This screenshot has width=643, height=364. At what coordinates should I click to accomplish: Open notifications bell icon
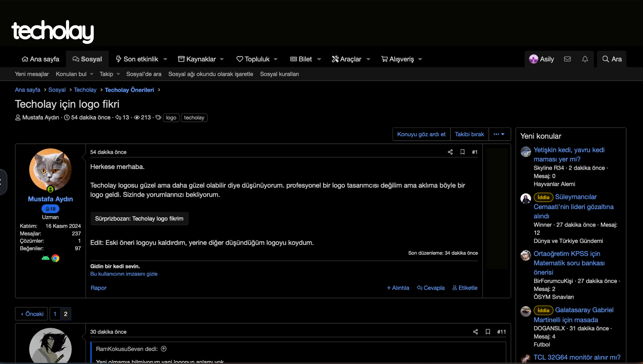coord(585,59)
